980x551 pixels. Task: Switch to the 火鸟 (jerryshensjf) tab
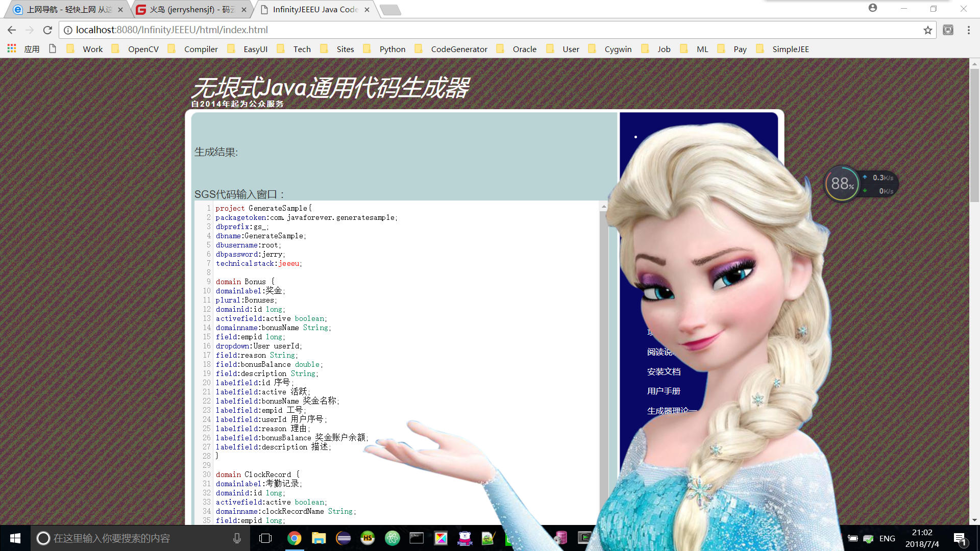(x=184, y=9)
